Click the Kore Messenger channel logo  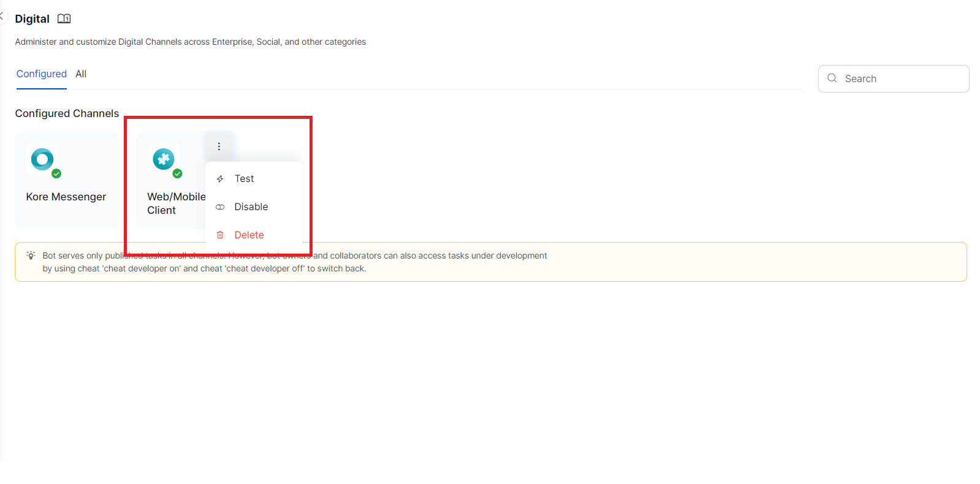click(42, 159)
